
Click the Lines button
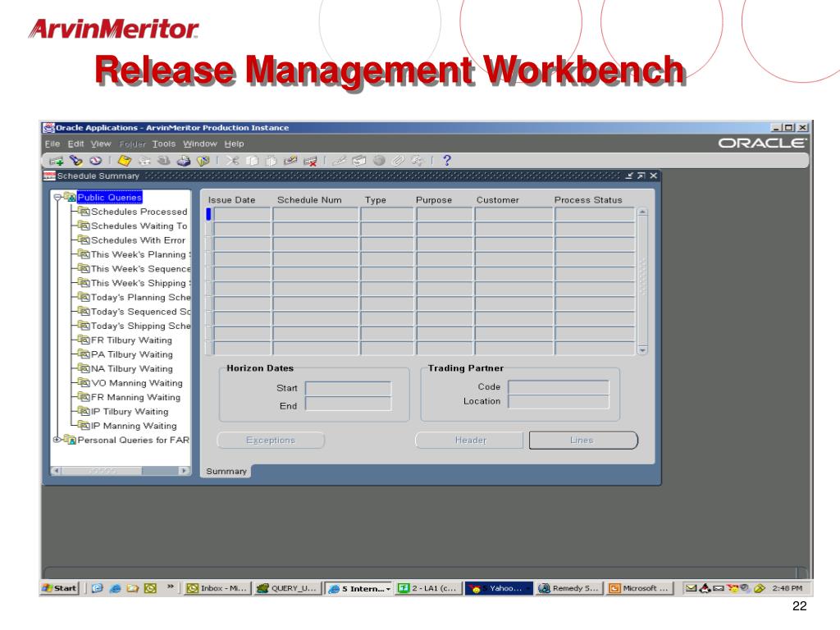[583, 440]
